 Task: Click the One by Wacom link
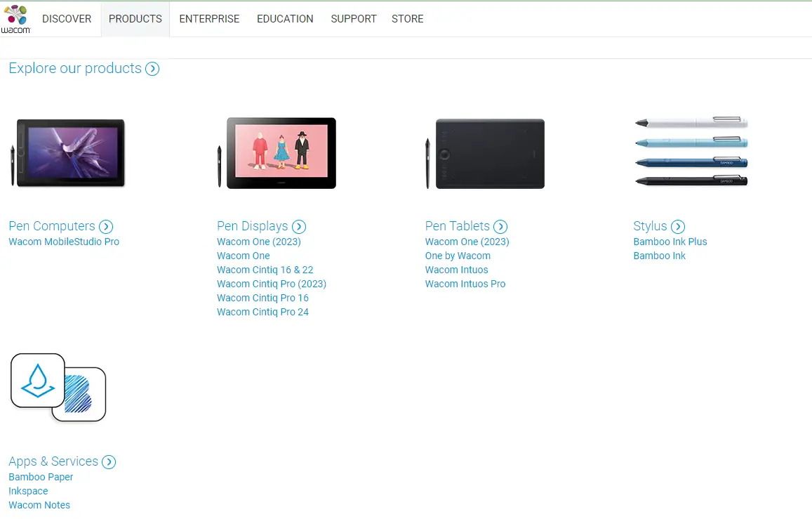tap(458, 256)
